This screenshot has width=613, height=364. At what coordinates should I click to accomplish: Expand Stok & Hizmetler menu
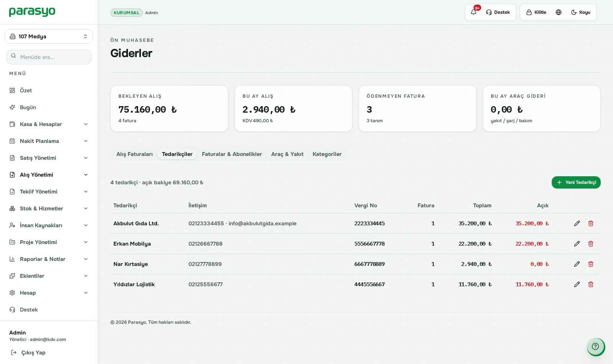click(49, 208)
